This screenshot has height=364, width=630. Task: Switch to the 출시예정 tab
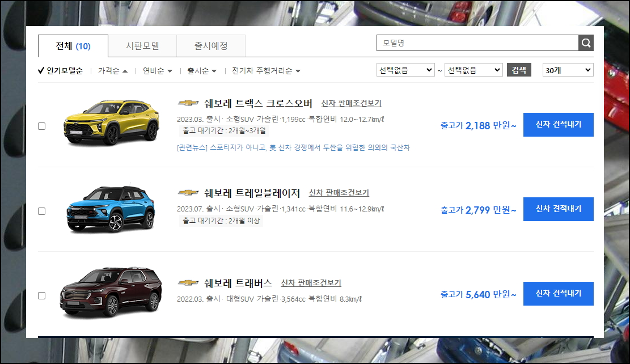click(211, 46)
